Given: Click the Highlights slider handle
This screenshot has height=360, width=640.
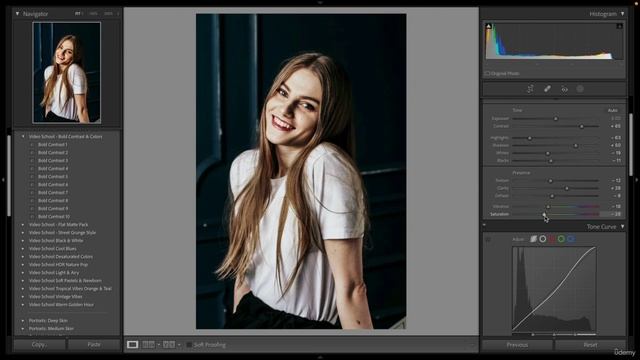Looking at the screenshot, I should 530,138.
